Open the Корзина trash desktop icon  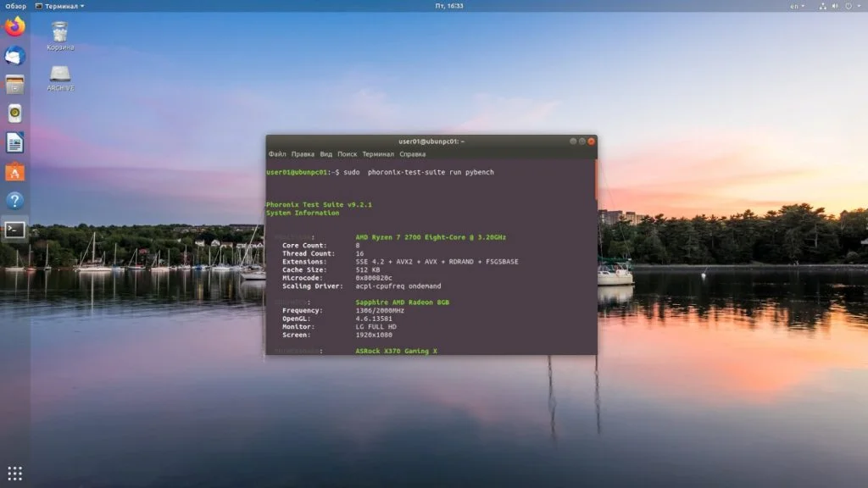coord(60,36)
